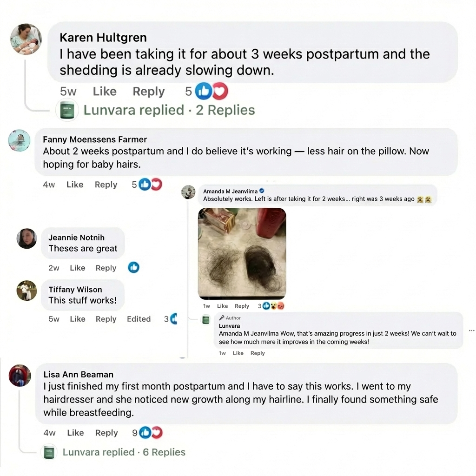Open Tiffany Wilson's profile photo

[x=26, y=291]
